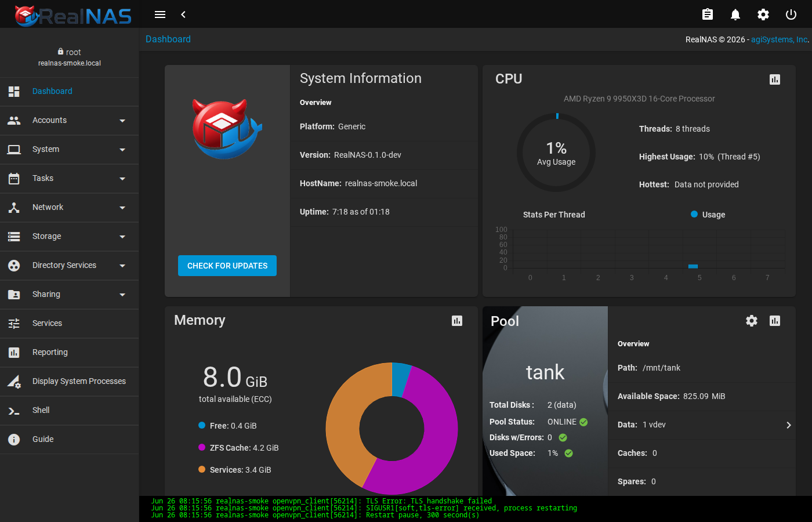Screen dimensions: 812x522
Task: Expand the Directory Services menu arrow
Action: (122, 266)
